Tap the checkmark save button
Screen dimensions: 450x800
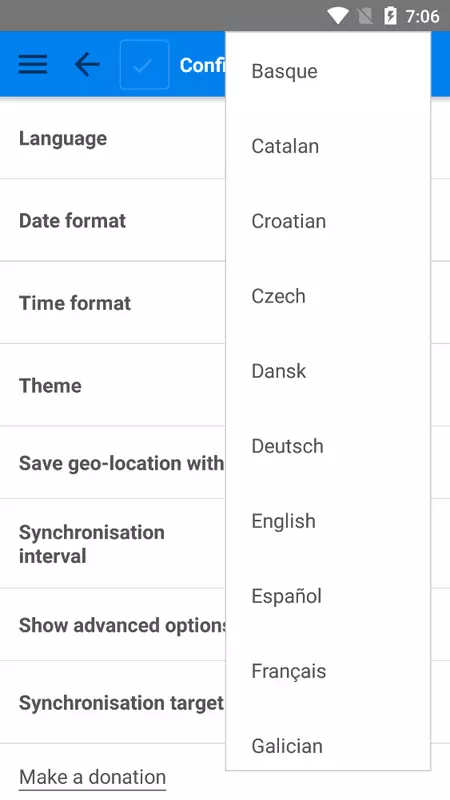pyautogui.click(x=144, y=65)
